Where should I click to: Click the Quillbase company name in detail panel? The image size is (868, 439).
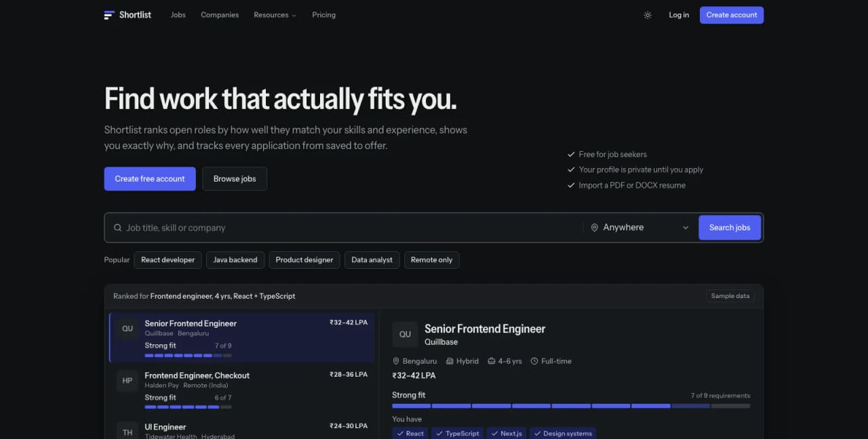(441, 342)
